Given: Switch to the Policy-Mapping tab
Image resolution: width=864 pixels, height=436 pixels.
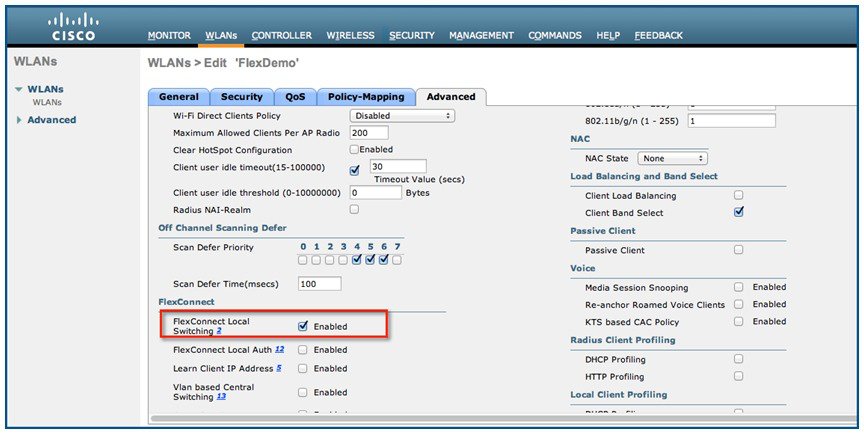Looking at the screenshot, I should coord(366,97).
